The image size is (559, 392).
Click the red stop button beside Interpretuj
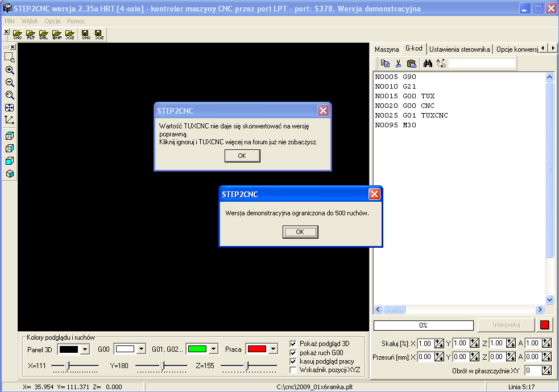click(544, 325)
